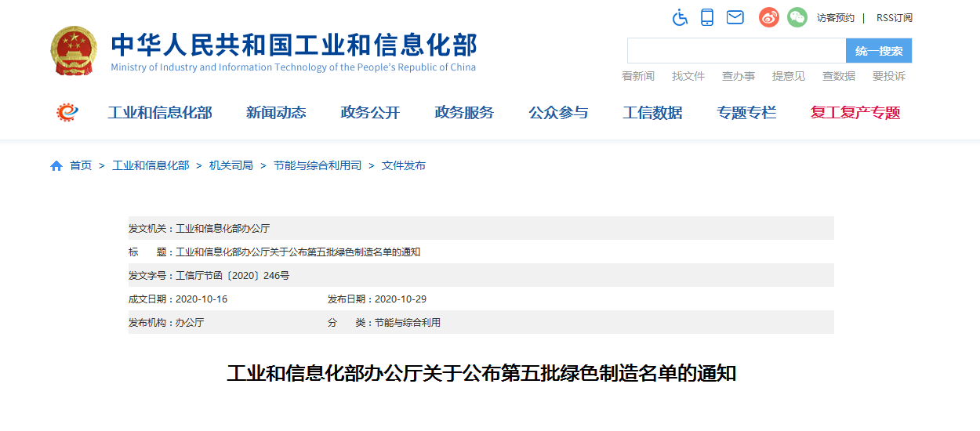Open the 新闻动态 menu

276,113
